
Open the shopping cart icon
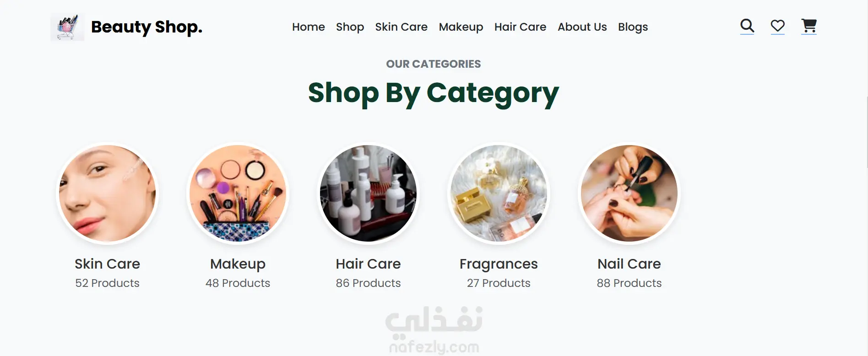(809, 26)
